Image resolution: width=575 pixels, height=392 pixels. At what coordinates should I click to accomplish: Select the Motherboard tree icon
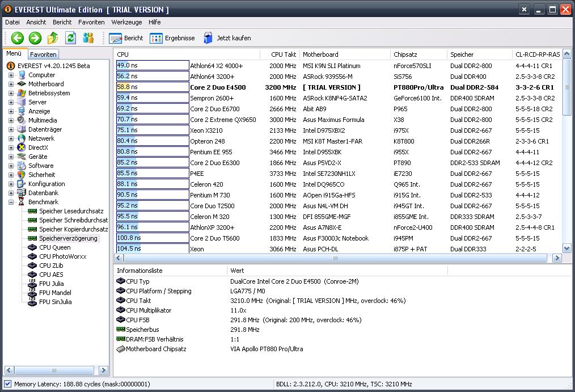[22, 84]
